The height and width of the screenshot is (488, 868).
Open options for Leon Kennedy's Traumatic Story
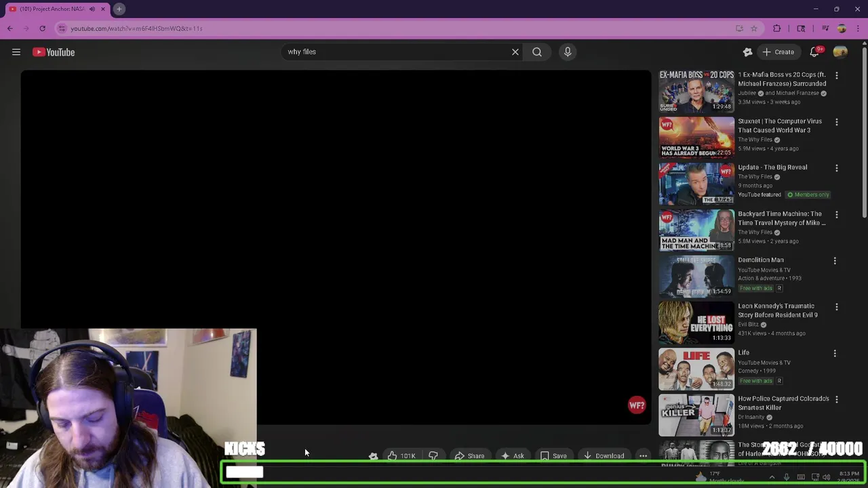click(x=836, y=307)
